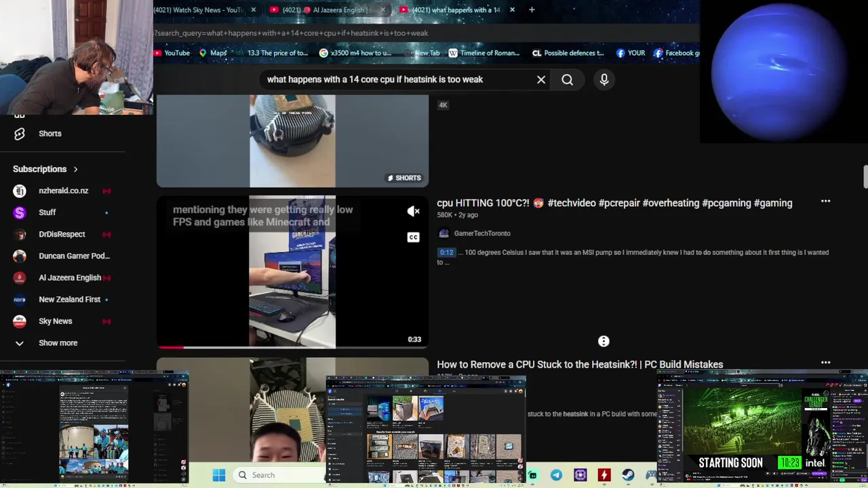868x488 pixels.
Task: Close the Al Jazeera English tab
Action: click(x=382, y=10)
